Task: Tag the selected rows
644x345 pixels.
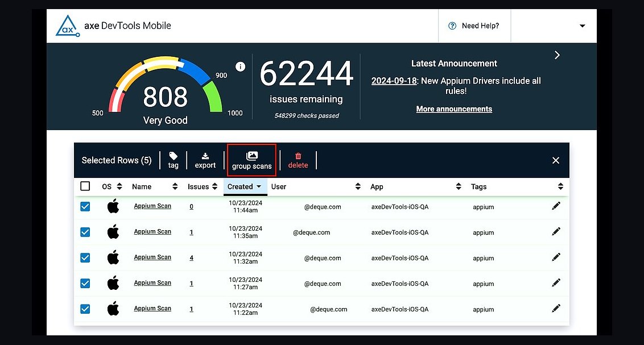Action: click(174, 160)
